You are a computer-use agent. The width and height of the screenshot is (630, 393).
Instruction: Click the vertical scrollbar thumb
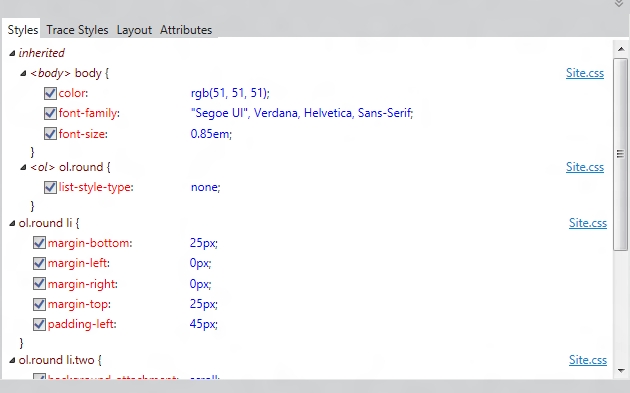click(x=621, y=154)
